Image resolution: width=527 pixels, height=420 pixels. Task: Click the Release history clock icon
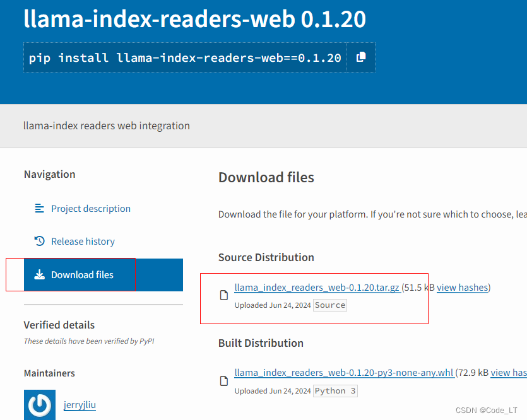point(39,241)
